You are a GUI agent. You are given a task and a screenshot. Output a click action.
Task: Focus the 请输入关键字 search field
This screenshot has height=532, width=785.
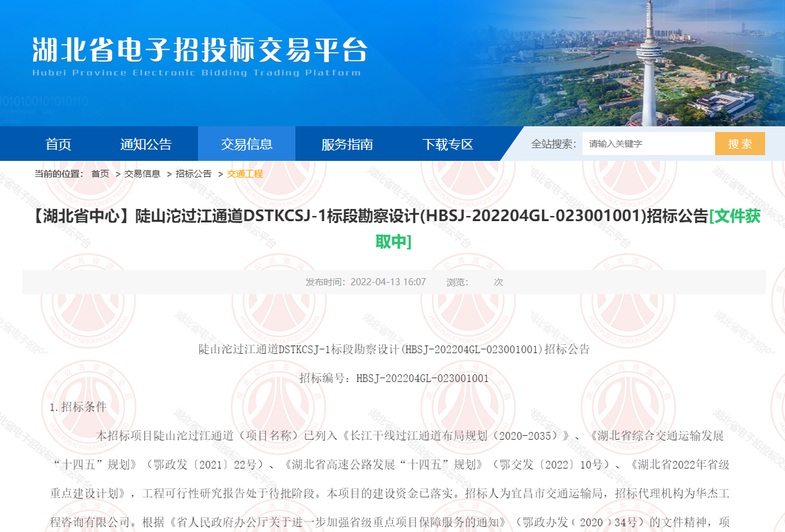[x=647, y=144]
